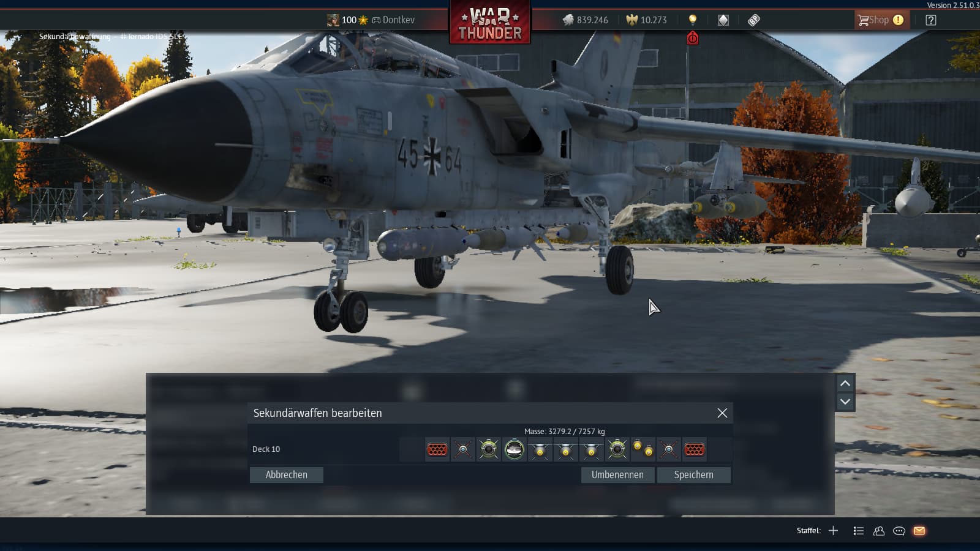This screenshot has width=980, height=551.
Task: Select the rightmost red rocket pod slot
Action: click(694, 449)
